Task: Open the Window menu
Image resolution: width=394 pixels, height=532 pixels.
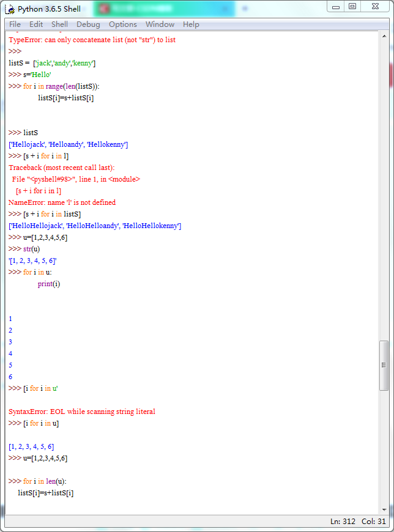Action: point(160,24)
